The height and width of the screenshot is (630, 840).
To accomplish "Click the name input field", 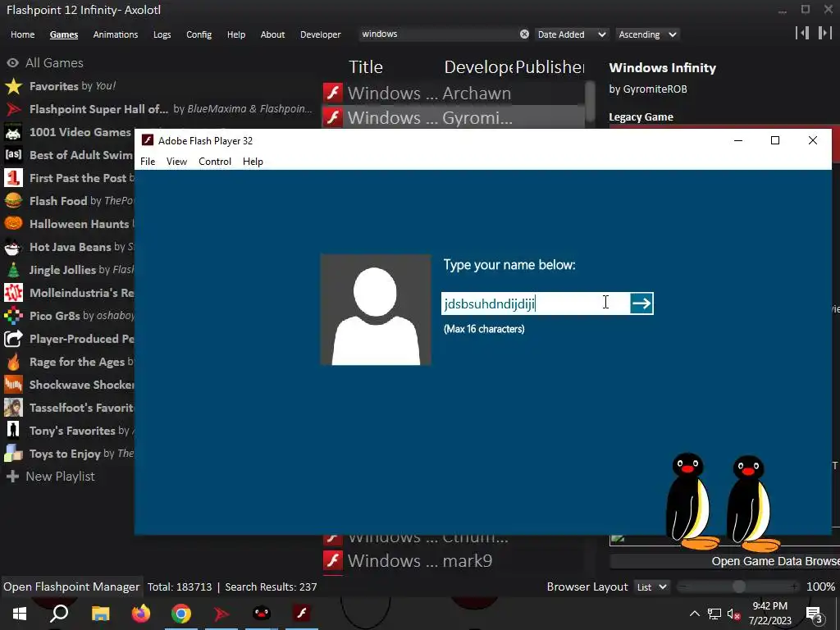I will click(535, 304).
